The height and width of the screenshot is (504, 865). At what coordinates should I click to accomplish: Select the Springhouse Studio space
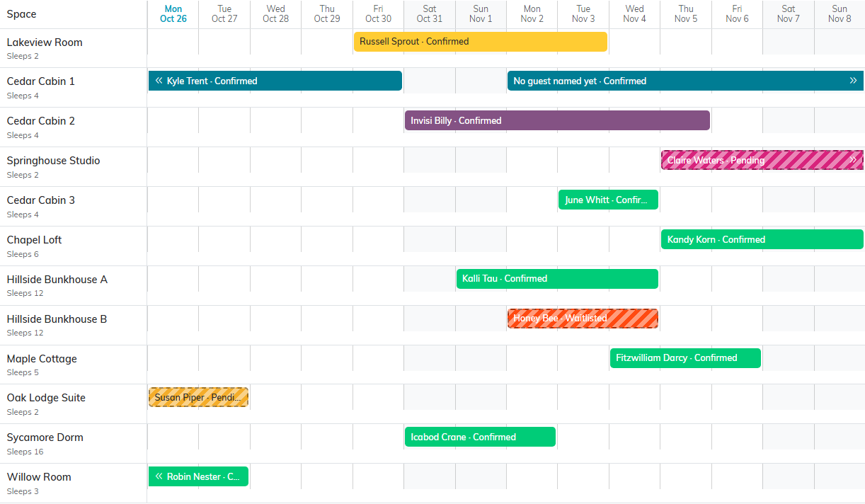click(54, 161)
